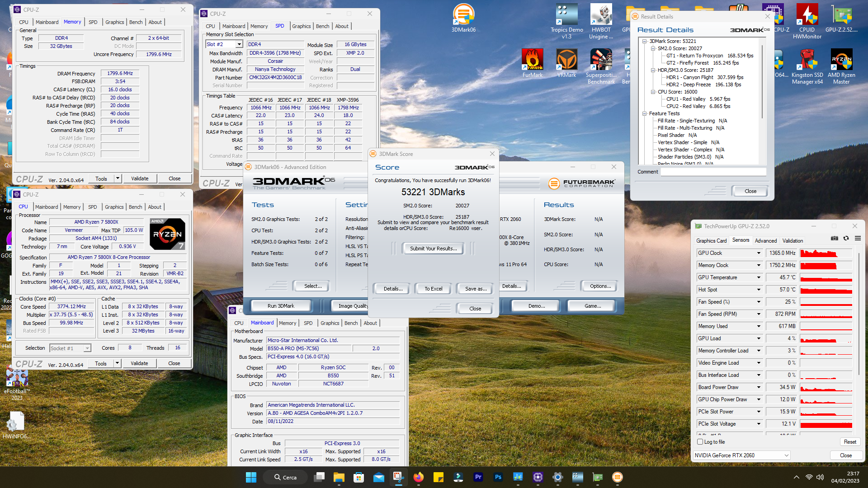Collapse 3DMark Score tree node
The image size is (868, 488).
pos(645,41)
